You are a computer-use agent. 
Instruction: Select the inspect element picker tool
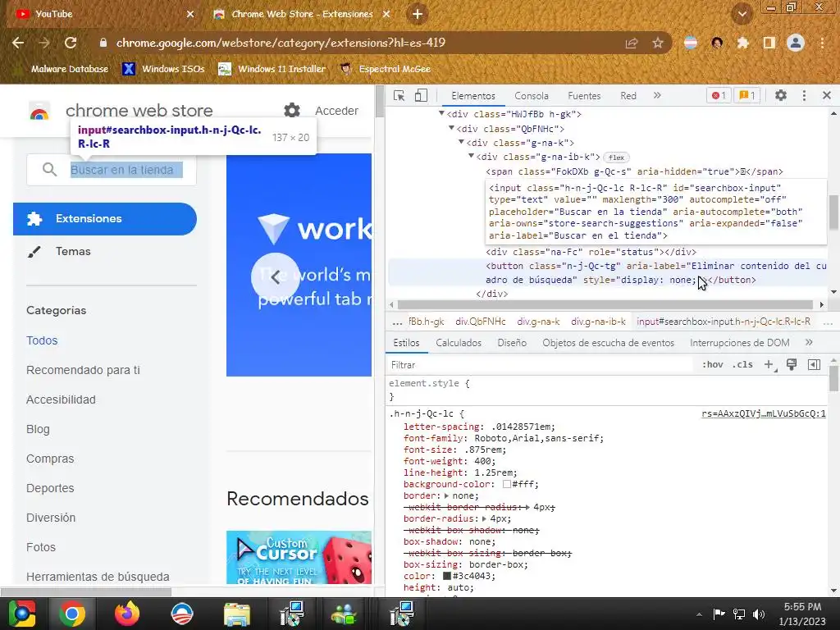[x=399, y=96]
